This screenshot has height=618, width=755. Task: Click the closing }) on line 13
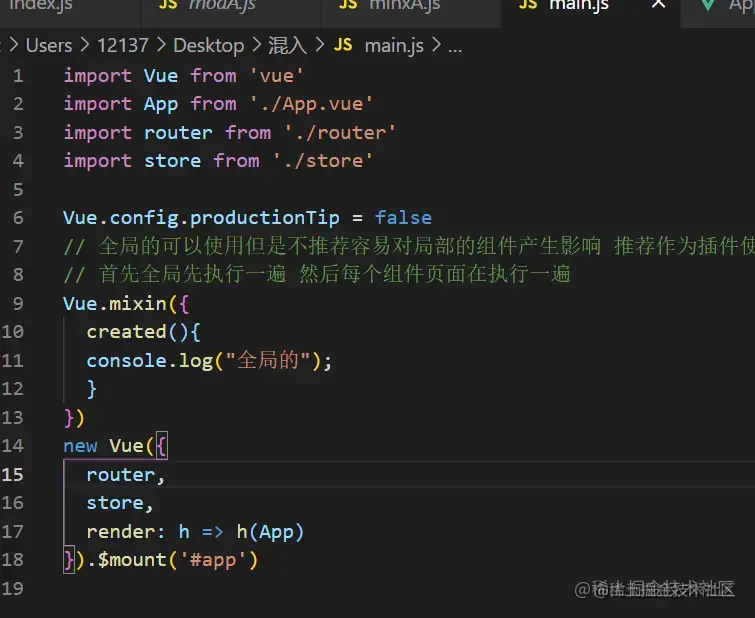pos(74,418)
